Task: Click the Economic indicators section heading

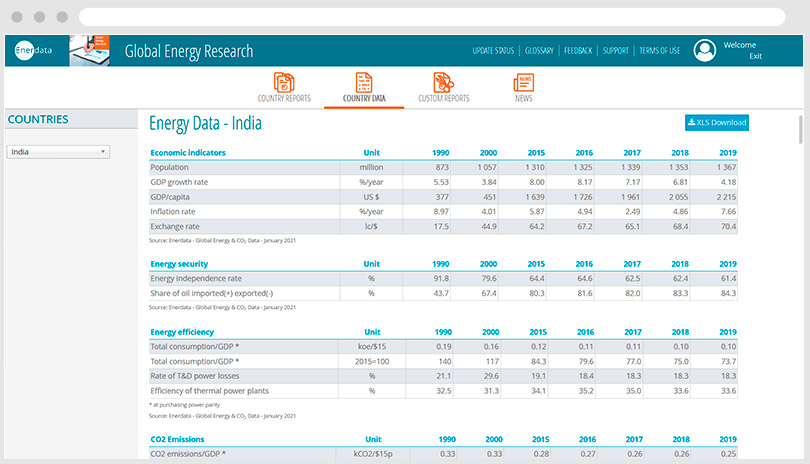Action: (x=187, y=153)
